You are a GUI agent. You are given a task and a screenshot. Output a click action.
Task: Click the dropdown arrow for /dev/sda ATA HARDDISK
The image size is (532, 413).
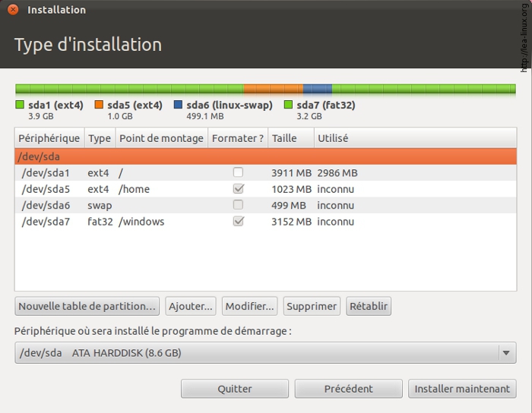pyautogui.click(x=506, y=353)
